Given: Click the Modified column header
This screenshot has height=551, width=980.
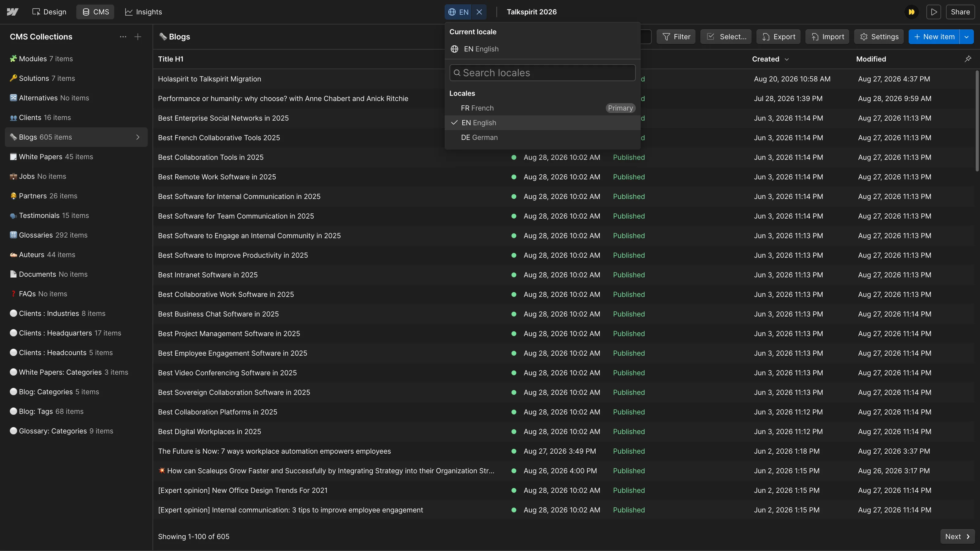Looking at the screenshot, I should pos(871,59).
